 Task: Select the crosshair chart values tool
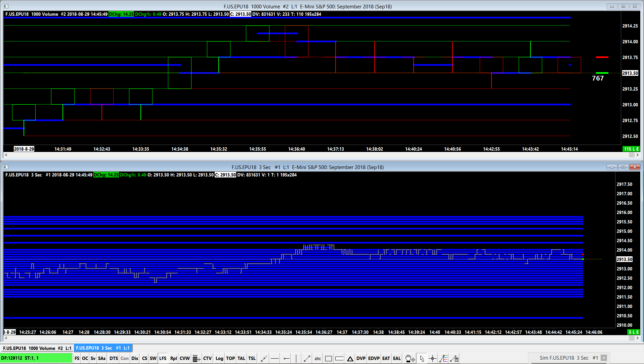pos(433,358)
